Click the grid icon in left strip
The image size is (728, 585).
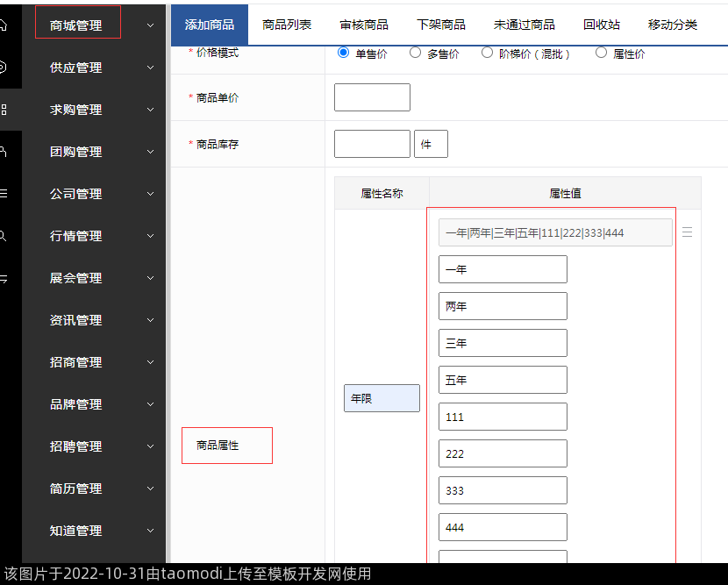(x=4, y=110)
